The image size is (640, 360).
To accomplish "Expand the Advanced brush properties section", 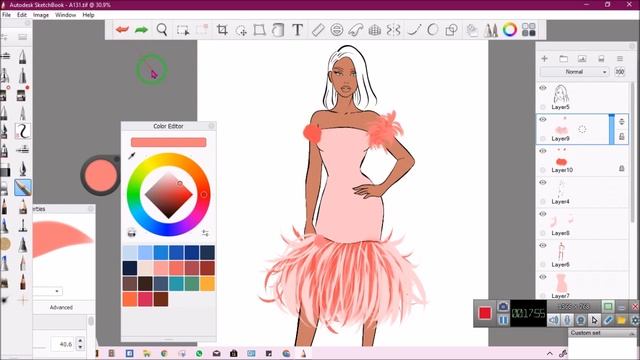I will point(61,307).
